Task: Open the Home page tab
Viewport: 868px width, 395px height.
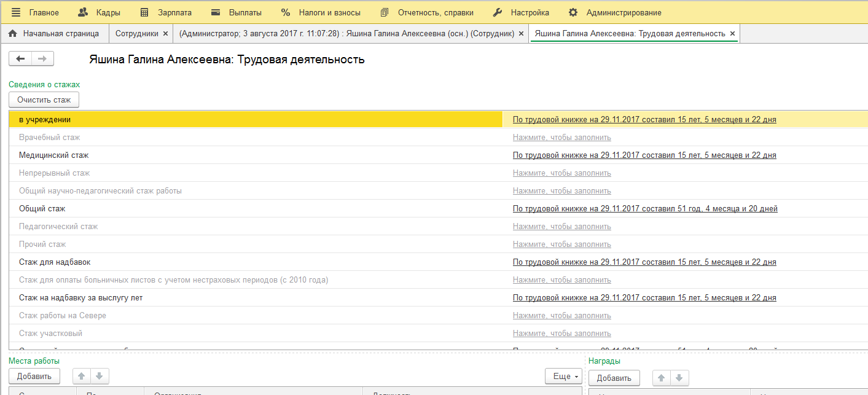Action: tap(54, 34)
